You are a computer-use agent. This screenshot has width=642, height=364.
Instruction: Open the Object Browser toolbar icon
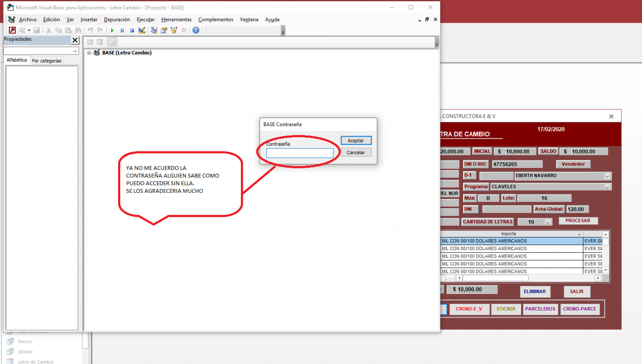tap(174, 30)
